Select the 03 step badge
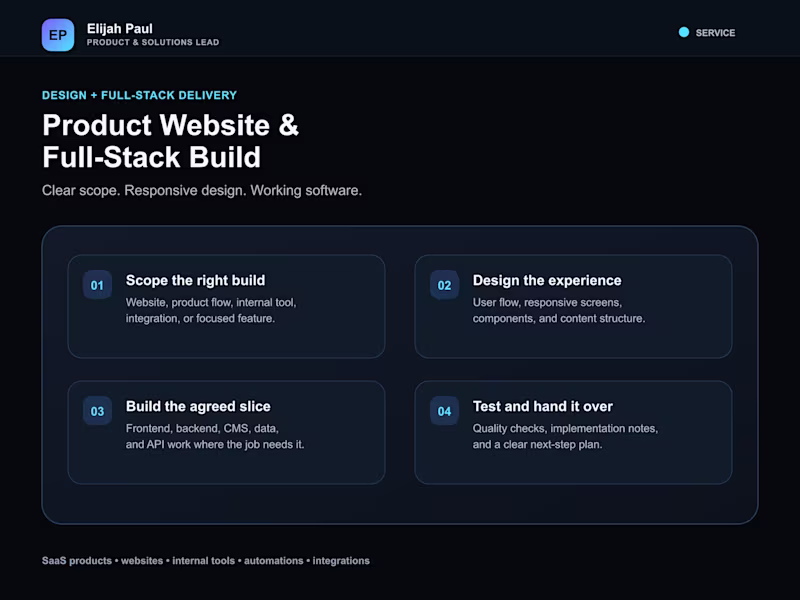 97,411
